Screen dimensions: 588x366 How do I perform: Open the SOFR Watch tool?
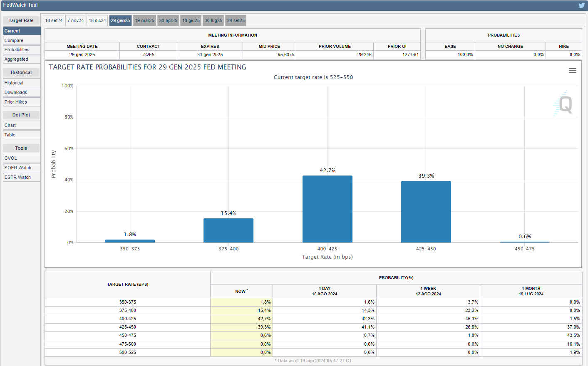(22, 168)
